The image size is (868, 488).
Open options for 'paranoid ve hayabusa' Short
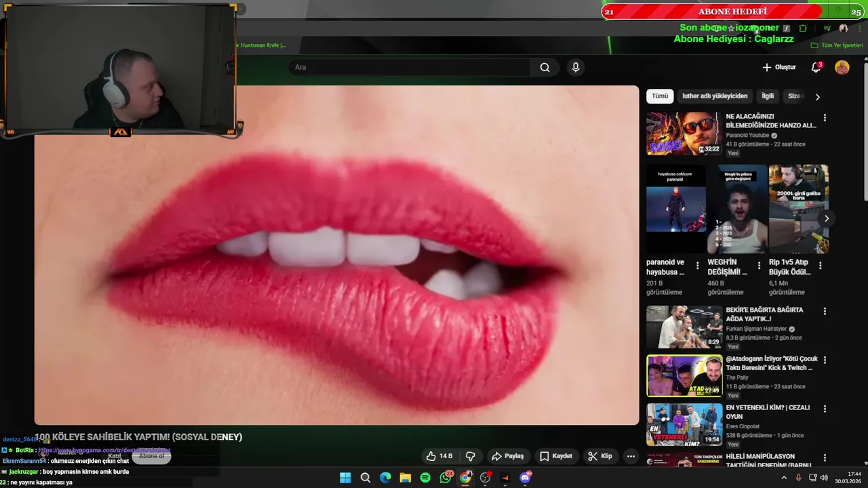click(697, 266)
